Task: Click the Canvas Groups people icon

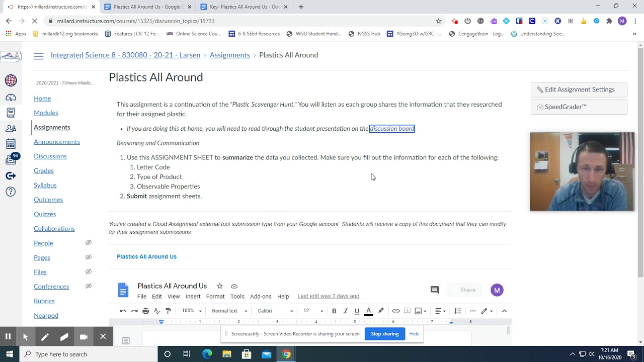Action: (x=11, y=129)
